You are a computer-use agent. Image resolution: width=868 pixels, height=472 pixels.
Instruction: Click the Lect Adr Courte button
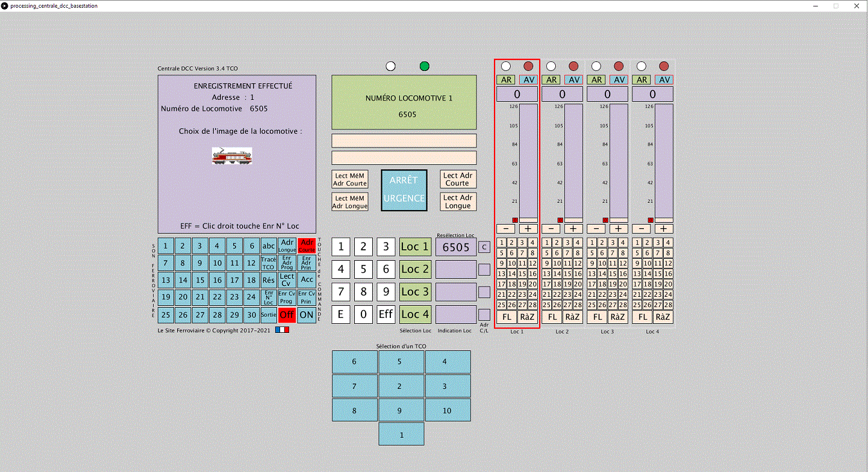(458, 179)
